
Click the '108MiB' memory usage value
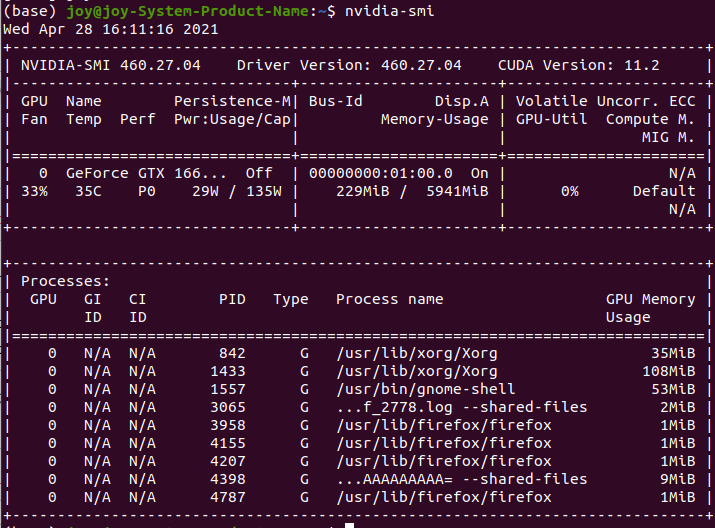668,371
